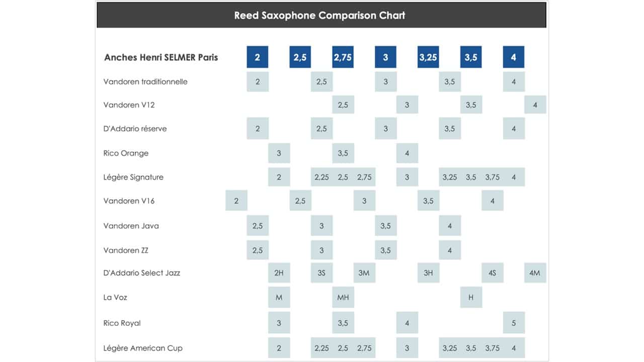The image size is (644, 362).
Task: Click the Reed Saxophone Comparison Chart title
Action: click(320, 15)
